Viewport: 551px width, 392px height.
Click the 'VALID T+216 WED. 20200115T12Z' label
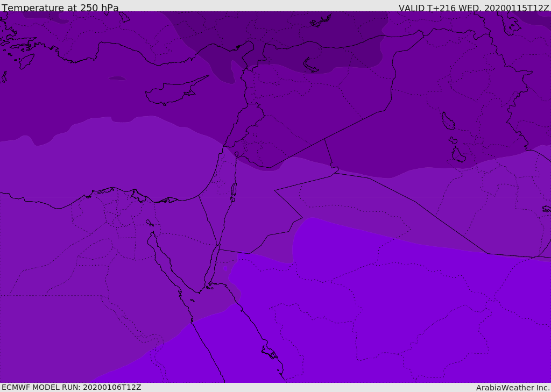click(474, 8)
